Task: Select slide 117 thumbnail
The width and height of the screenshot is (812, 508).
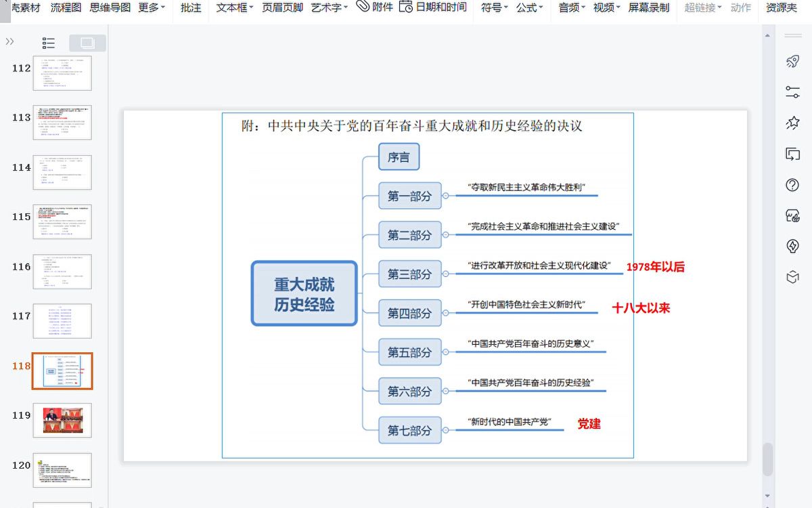Action: tap(62, 321)
